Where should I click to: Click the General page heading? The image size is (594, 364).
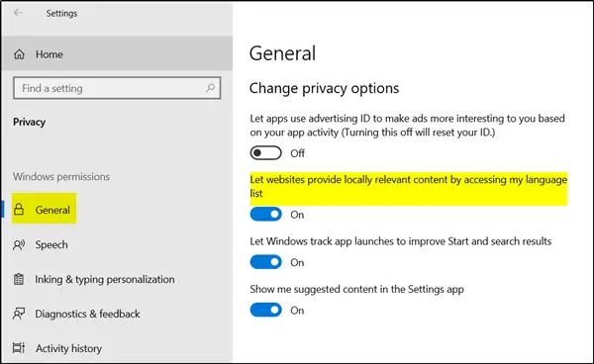[282, 53]
